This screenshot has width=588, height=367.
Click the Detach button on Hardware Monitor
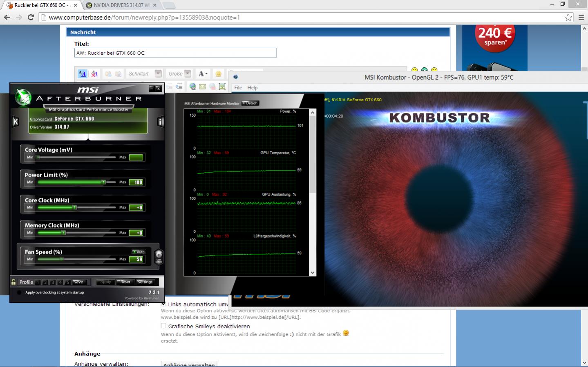click(250, 103)
